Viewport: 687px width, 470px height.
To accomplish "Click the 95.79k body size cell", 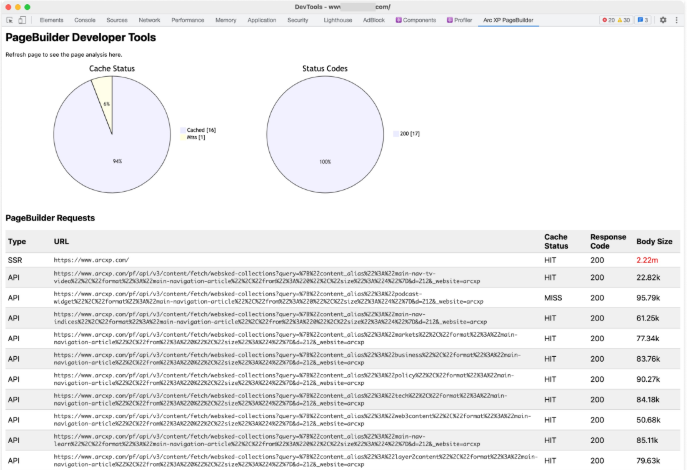I will pos(648,298).
